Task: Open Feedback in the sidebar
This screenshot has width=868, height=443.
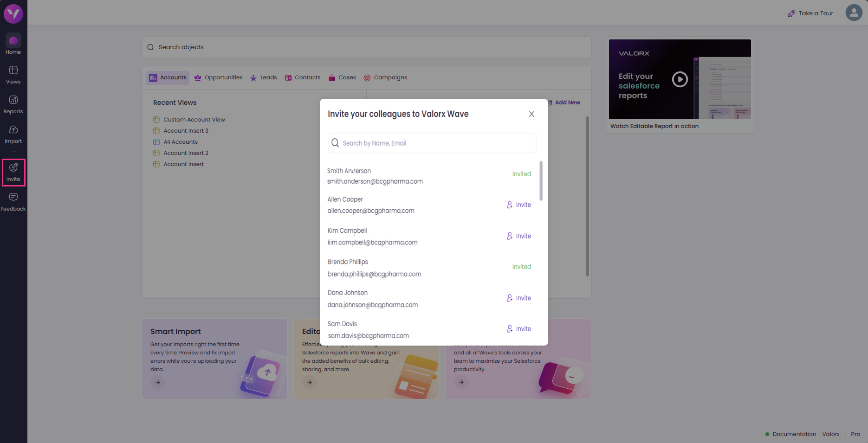Action: [13, 202]
